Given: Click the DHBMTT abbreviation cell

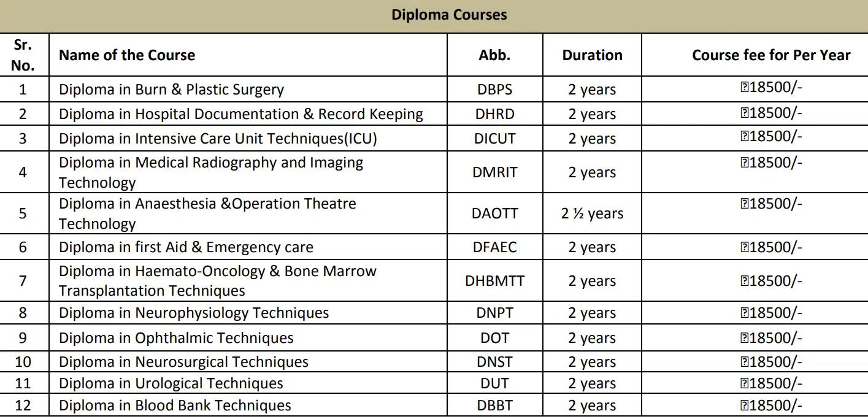Looking at the screenshot, I should pos(494,281).
